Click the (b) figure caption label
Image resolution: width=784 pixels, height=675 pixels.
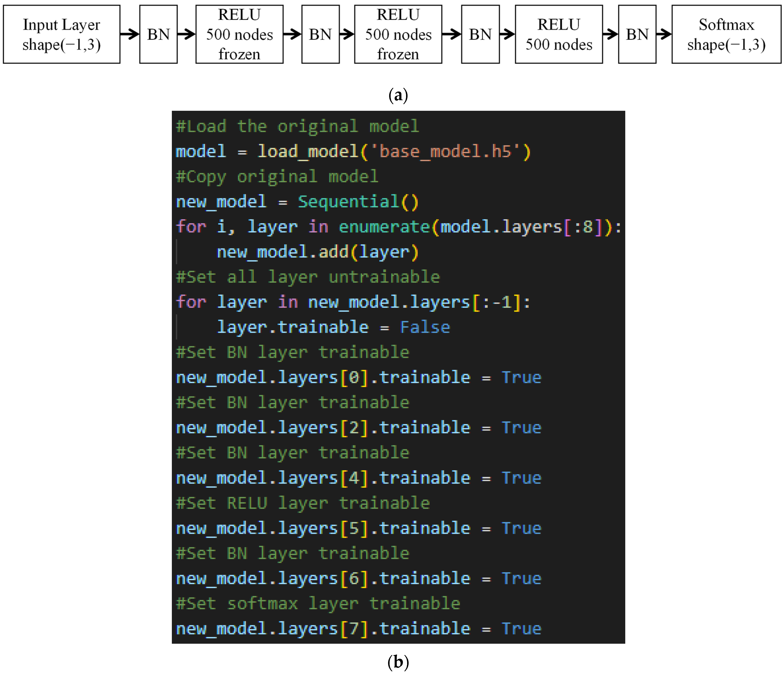(x=398, y=662)
